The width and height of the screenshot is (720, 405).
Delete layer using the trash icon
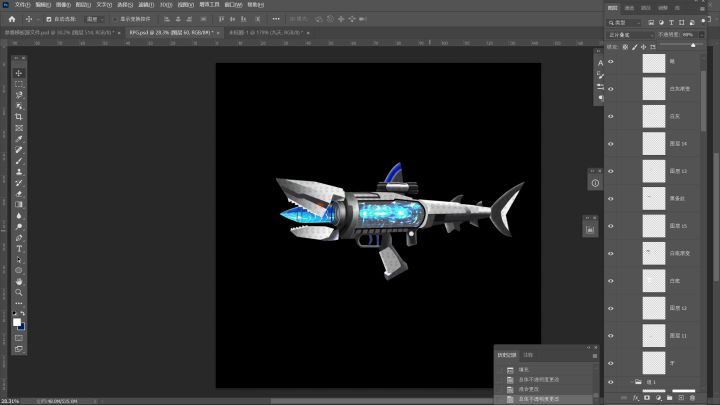point(694,397)
